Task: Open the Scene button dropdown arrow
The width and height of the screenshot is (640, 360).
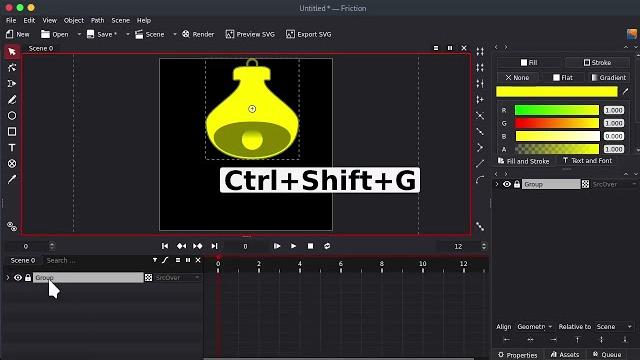Action: click(175, 34)
